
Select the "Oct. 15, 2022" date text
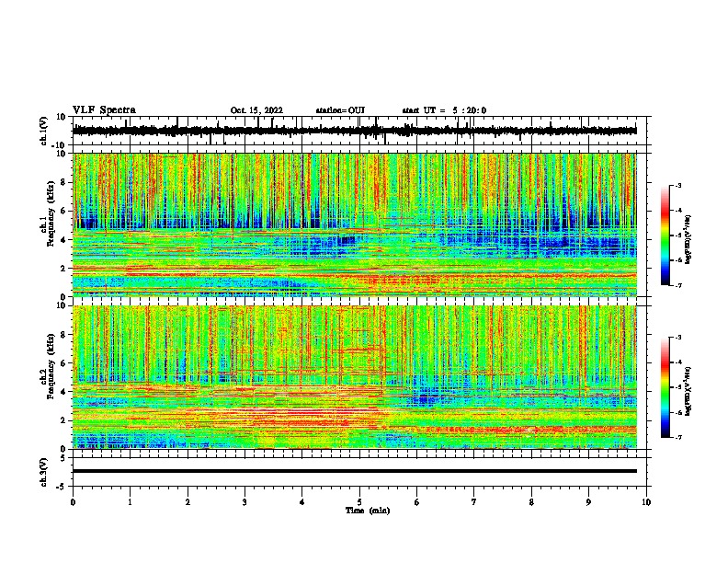click(x=256, y=110)
